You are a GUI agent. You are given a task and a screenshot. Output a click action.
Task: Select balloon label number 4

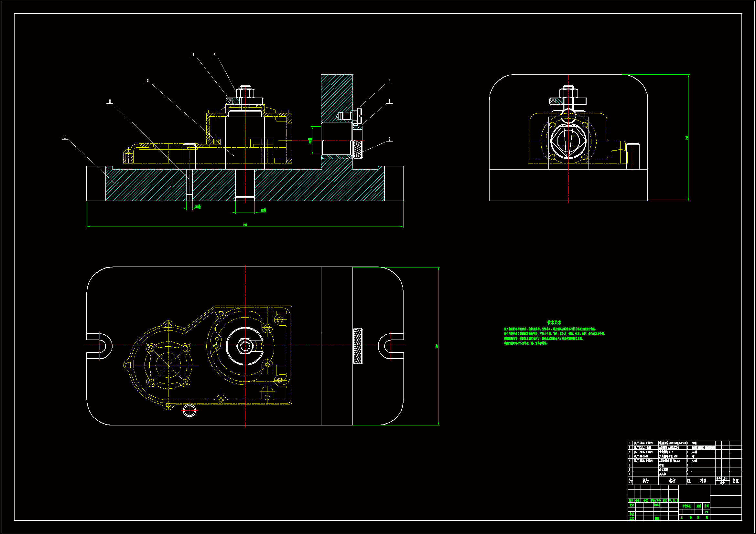coord(193,55)
